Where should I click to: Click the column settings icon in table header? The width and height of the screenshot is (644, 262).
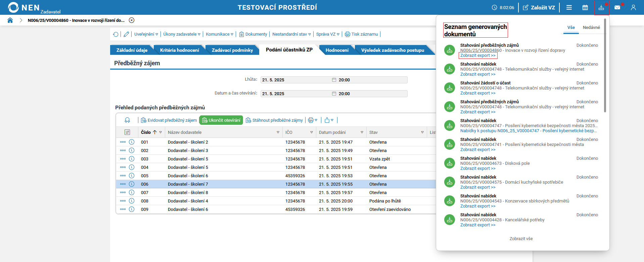[127, 132]
